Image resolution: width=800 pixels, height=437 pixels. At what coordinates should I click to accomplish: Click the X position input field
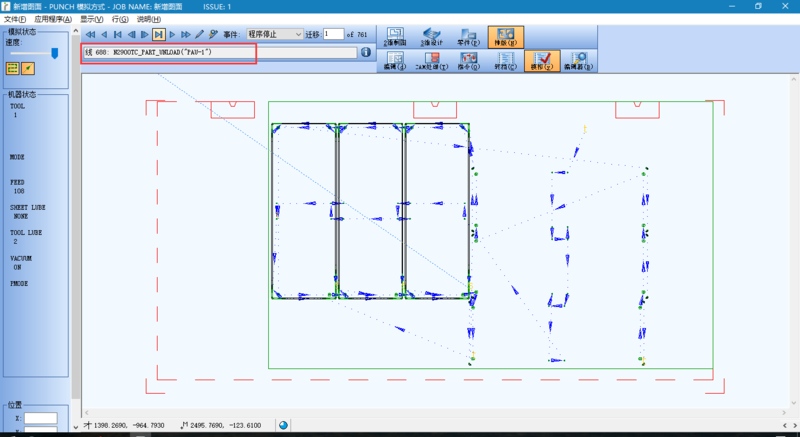click(41, 418)
